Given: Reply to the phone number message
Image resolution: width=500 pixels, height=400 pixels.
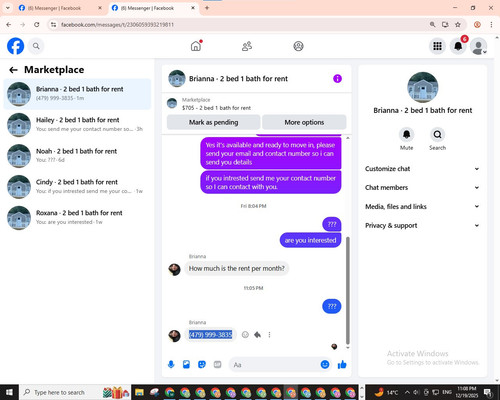Looking at the screenshot, I should [257, 335].
